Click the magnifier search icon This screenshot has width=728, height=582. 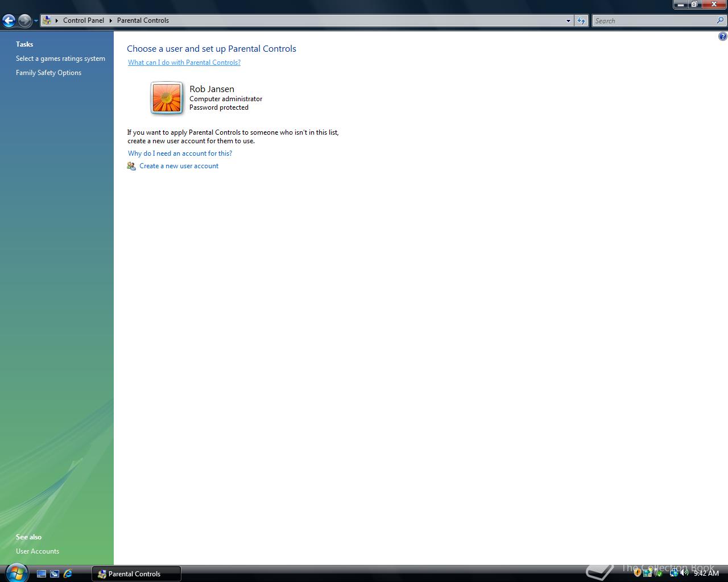[x=721, y=20]
